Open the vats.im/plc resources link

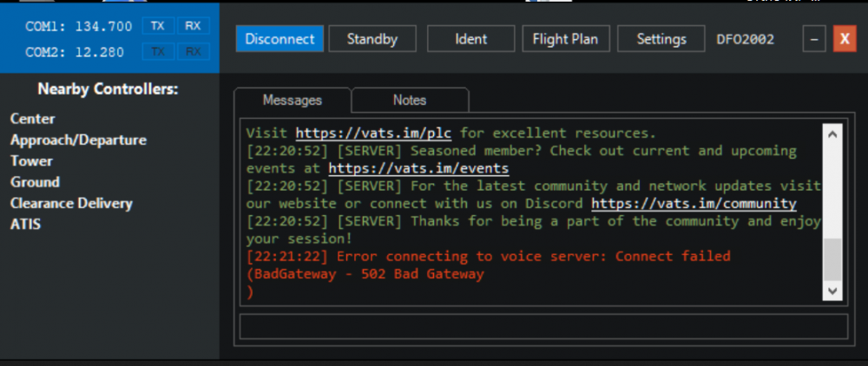click(x=374, y=134)
